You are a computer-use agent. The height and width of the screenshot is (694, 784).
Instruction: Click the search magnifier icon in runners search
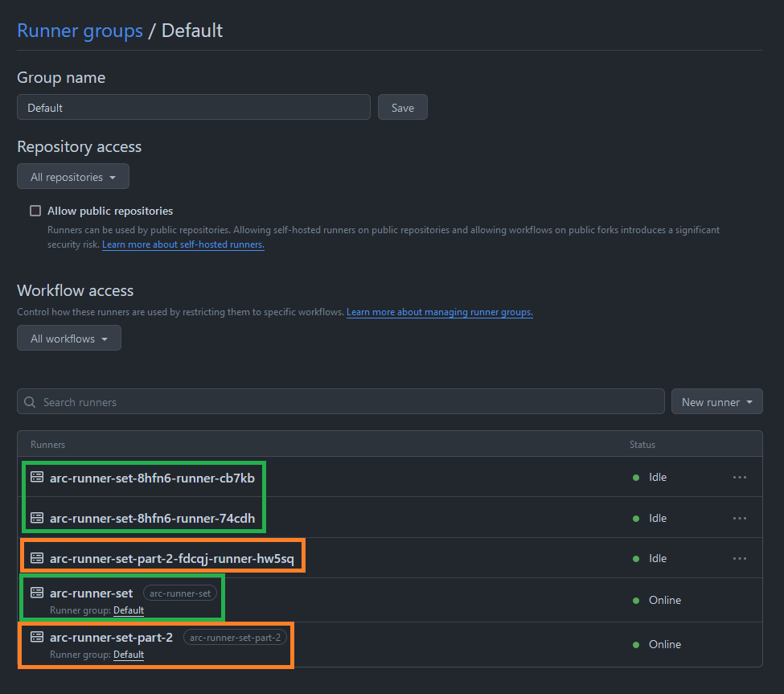click(x=30, y=401)
